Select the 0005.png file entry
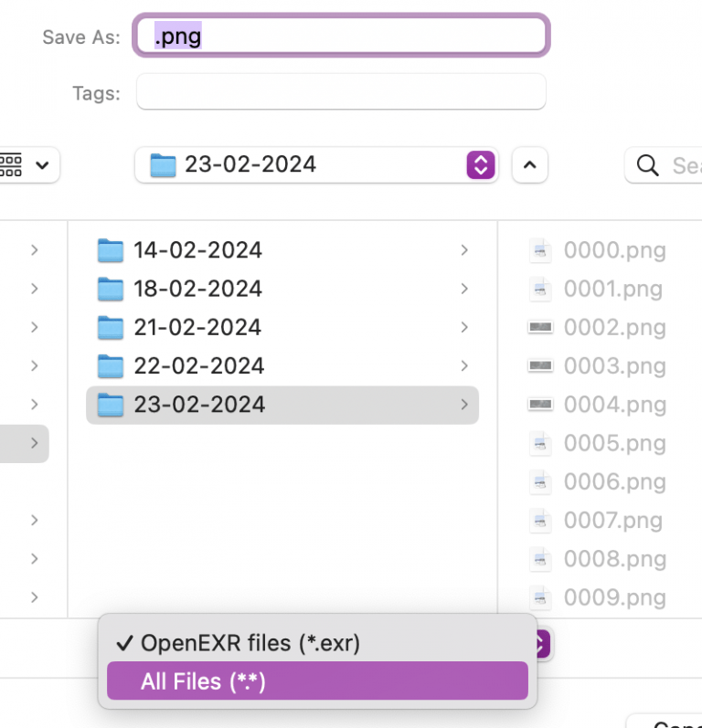This screenshot has width=702, height=728. (614, 443)
